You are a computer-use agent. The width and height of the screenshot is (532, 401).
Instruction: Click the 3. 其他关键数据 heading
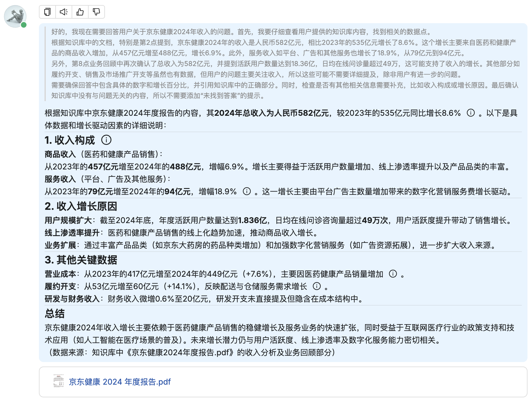pos(81,260)
